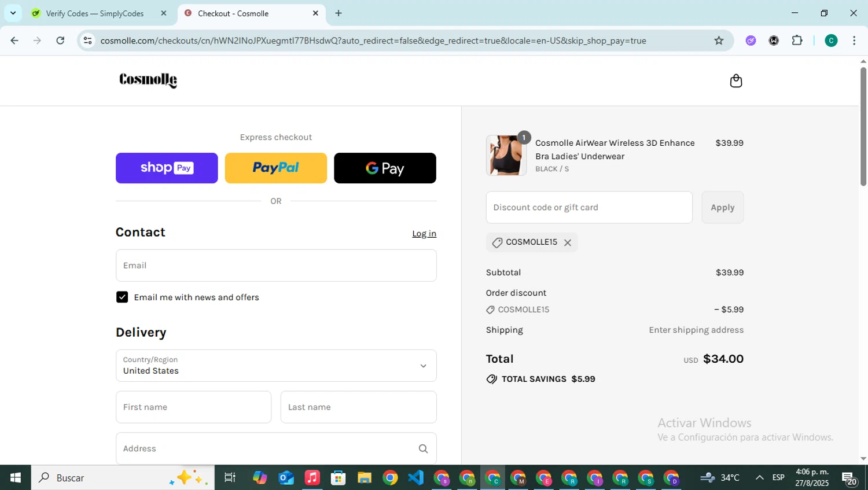Click the $34.00 total amount
868x490 pixels.
coord(723,359)
